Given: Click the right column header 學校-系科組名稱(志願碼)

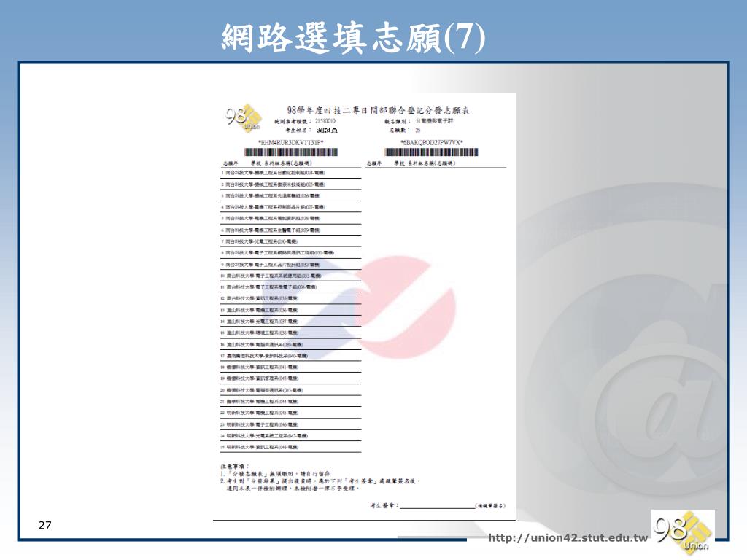Looking at the screenshot, I should (x=425, y=163).
